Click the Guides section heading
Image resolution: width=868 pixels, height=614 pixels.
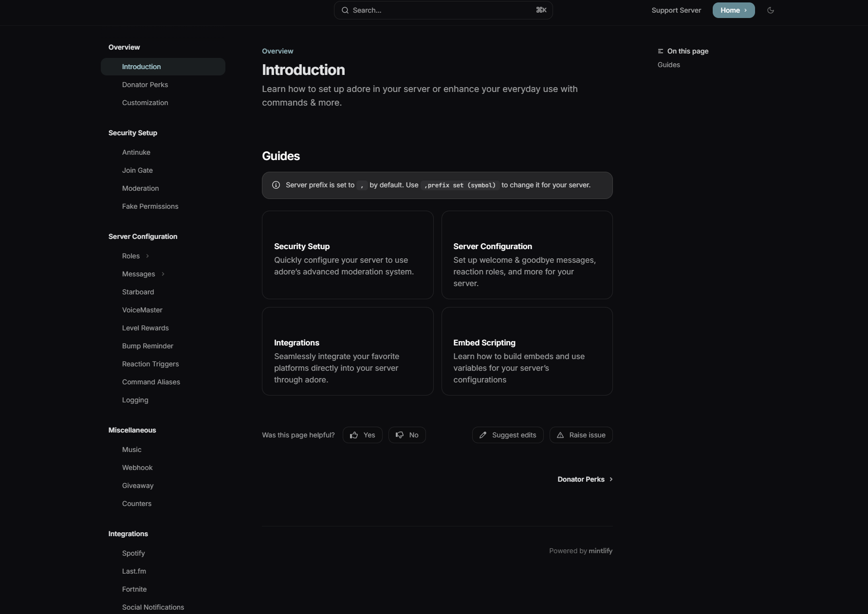coord(281,156)
